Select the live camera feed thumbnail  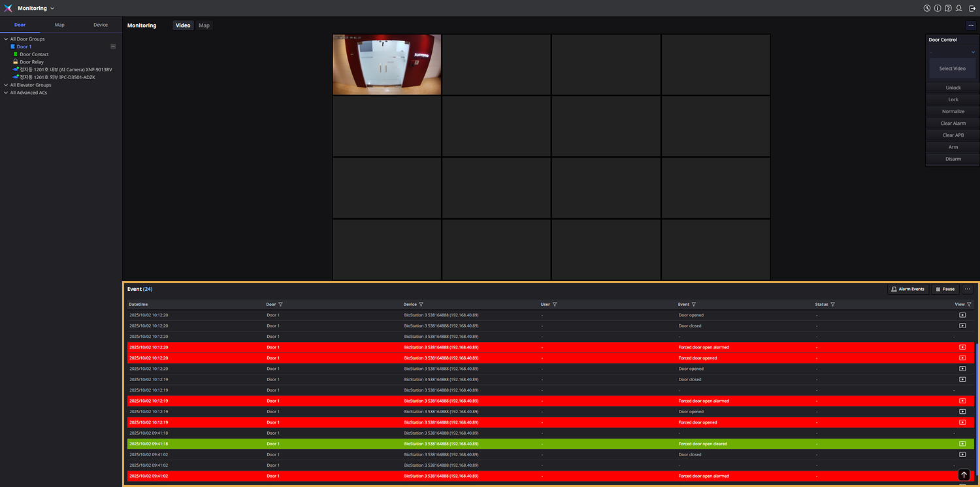click(x=387, y=65)
